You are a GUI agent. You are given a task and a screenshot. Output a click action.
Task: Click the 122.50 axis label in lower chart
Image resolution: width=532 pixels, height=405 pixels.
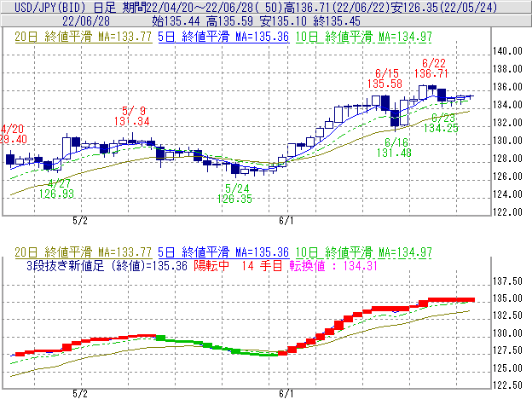[507, 385]
